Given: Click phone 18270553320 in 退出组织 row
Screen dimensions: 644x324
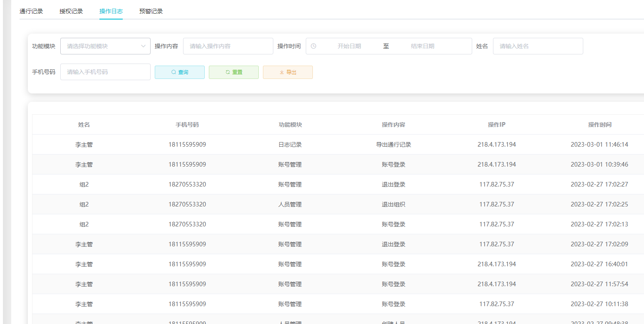Looking at the screenshot, I should (187, 204).
